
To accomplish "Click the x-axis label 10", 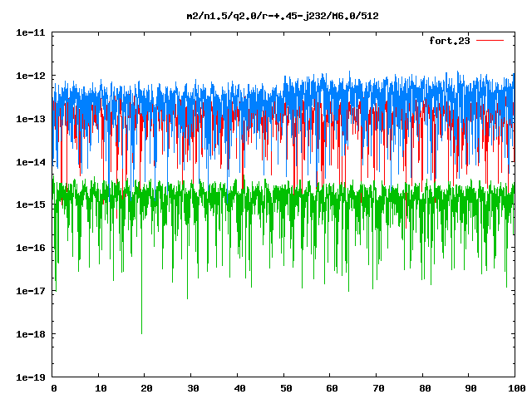I will pyautogui.click(x=101, y=388).
